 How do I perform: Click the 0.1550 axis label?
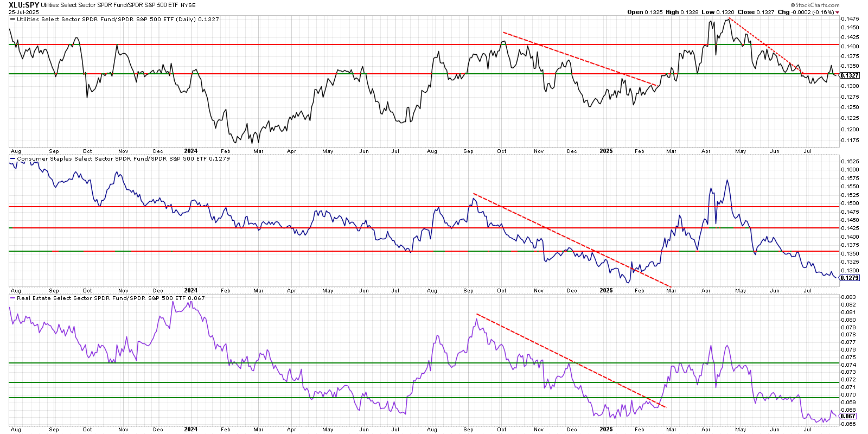[x=850, y=187]
